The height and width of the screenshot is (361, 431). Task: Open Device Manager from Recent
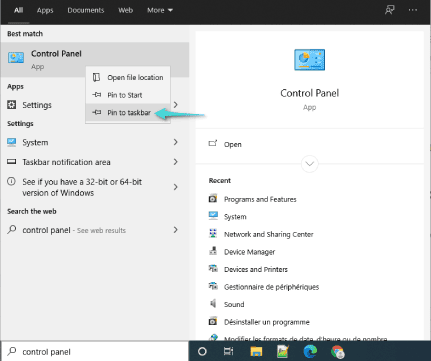tap(249, 252)
